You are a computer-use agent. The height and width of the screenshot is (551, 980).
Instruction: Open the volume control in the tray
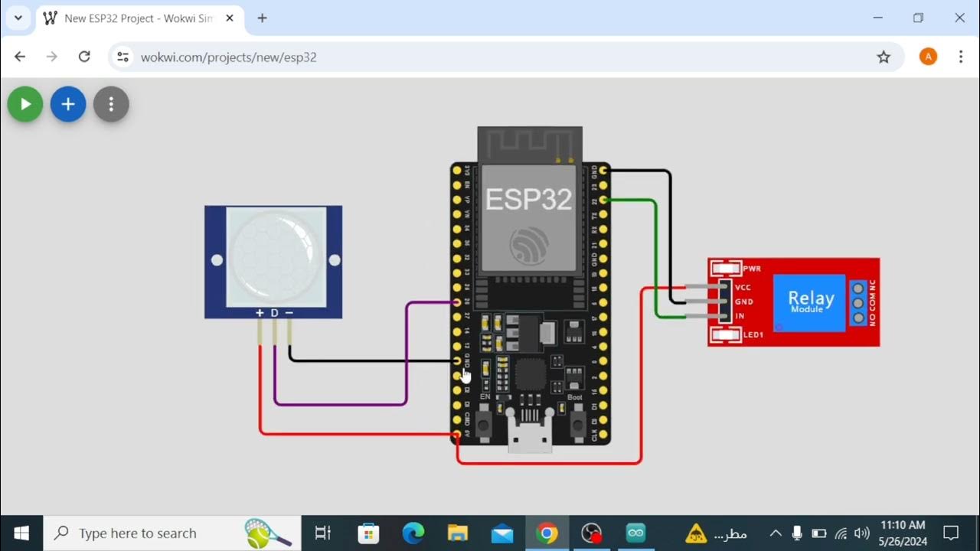tap(862, 533)
